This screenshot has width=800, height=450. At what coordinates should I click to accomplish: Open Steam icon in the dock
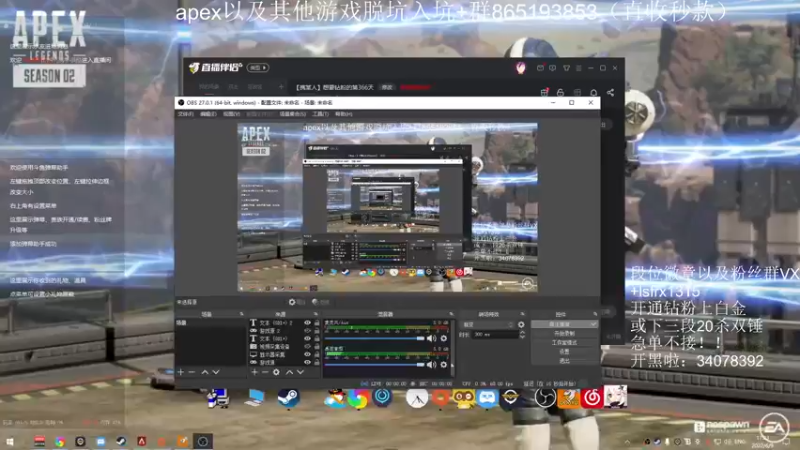click(x=288, y=398)
